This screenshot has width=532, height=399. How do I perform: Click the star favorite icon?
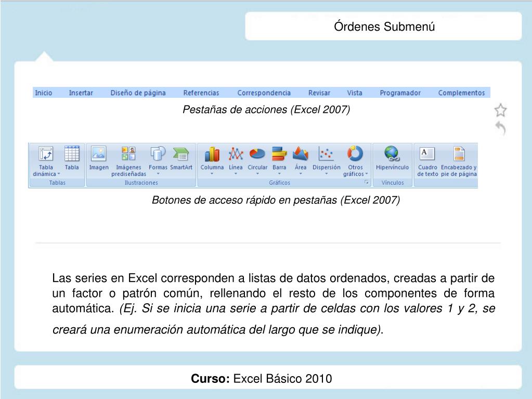click(x=500, y=110)
